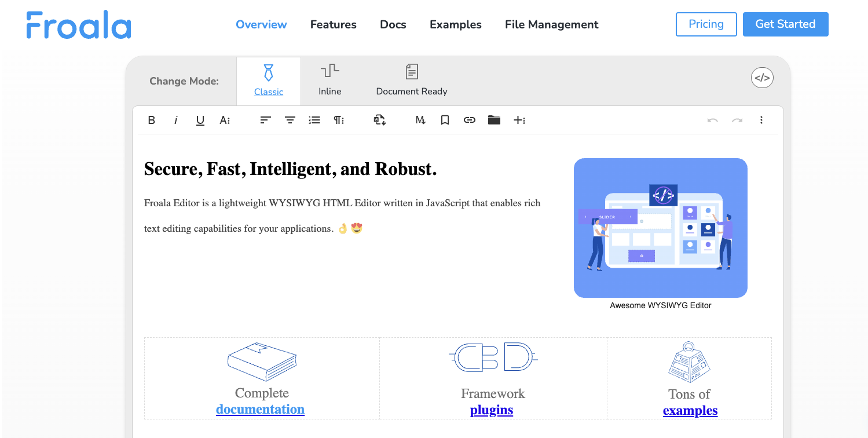
Task: Switch editor to Inline mode
Action: pyautogui.click(x=329, y=81)
